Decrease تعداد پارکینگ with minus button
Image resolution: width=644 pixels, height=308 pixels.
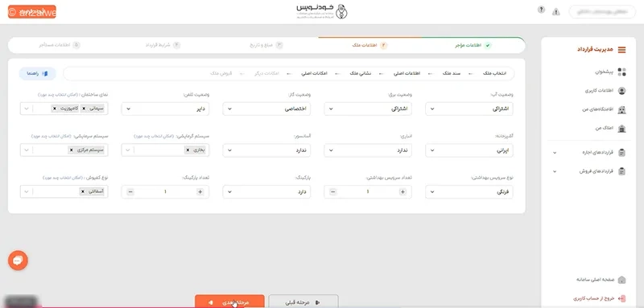tap(130, 191)
